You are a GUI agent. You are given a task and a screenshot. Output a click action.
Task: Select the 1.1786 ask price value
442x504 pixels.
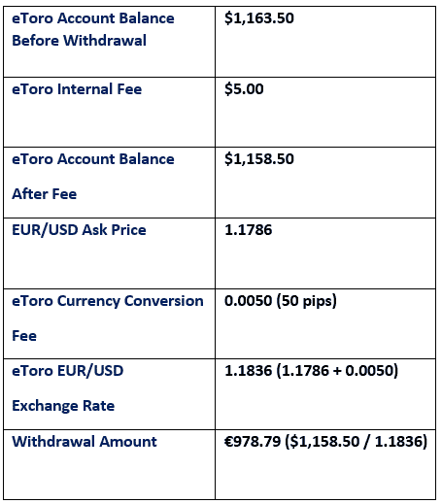tap(248, 230)
